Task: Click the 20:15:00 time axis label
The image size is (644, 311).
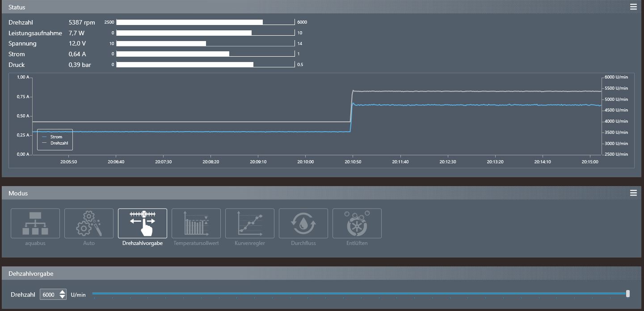Action: pos(590,162)
